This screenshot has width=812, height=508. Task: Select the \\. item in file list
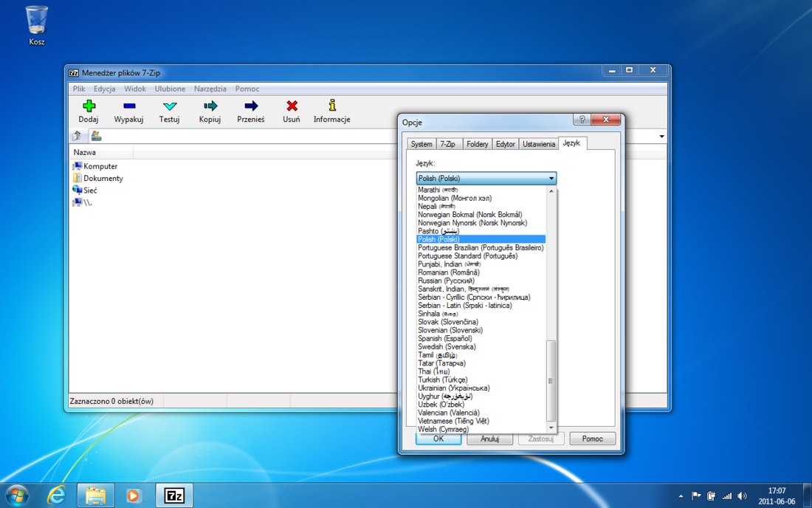[x=83, y=202]
